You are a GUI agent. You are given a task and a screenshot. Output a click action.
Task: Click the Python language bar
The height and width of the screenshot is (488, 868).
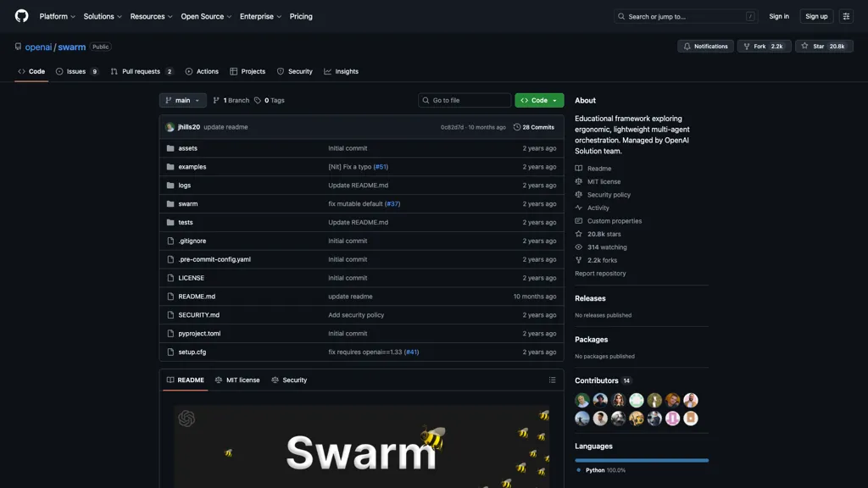pos(642,460)
